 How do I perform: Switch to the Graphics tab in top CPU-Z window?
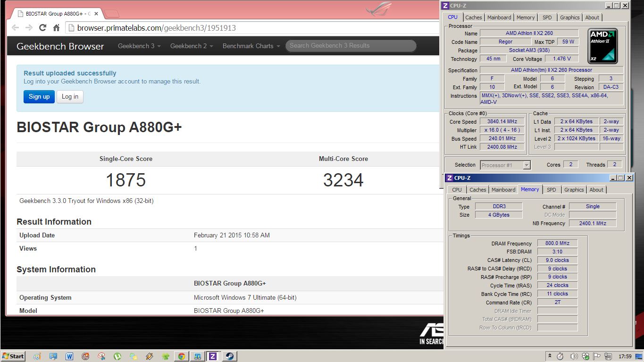point(569,17)
